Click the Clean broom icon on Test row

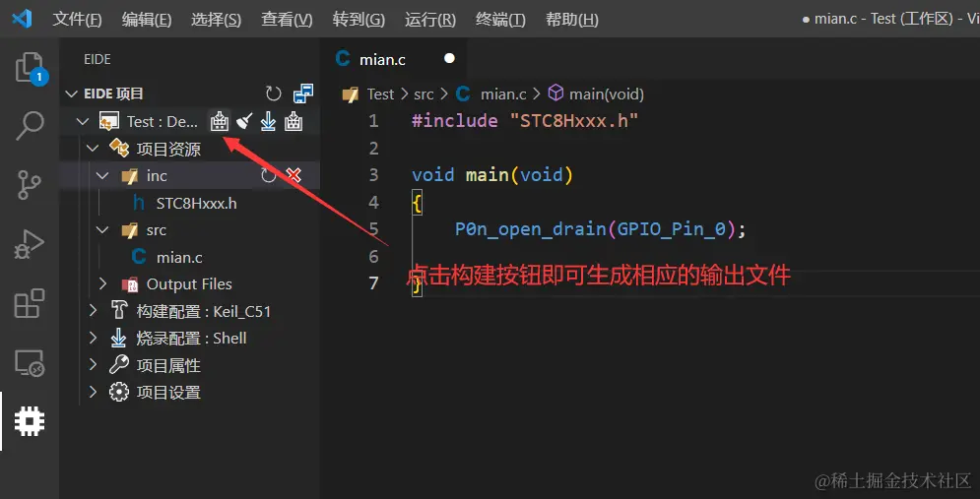point(243,121)
